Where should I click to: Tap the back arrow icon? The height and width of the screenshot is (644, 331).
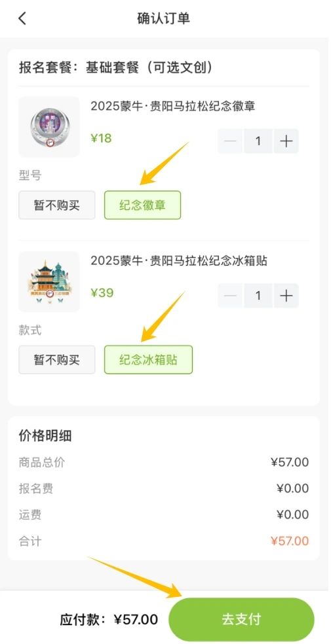pyautogui.click(x=22, y=18)
